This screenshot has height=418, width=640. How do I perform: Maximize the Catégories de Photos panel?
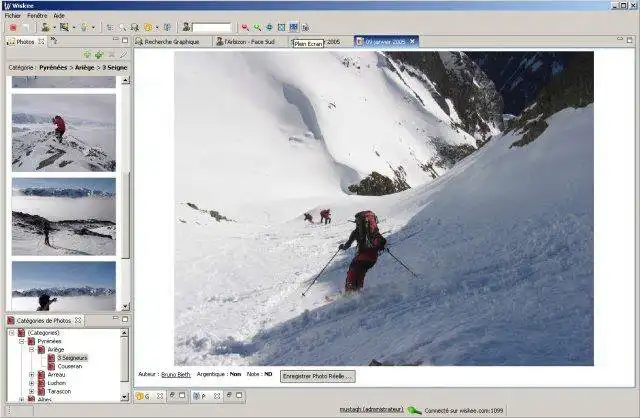[x=125, y=319]
